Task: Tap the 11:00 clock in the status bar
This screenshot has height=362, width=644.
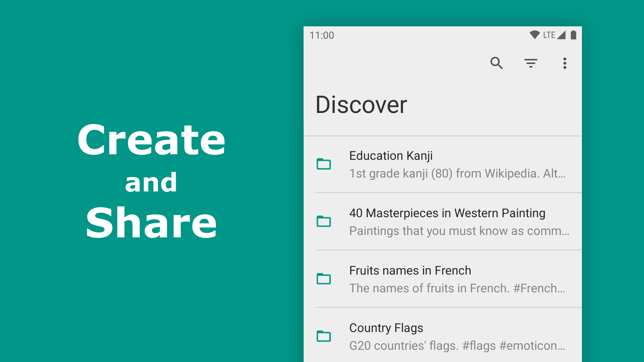Action: pyautogui.click(x=321, y=35)
